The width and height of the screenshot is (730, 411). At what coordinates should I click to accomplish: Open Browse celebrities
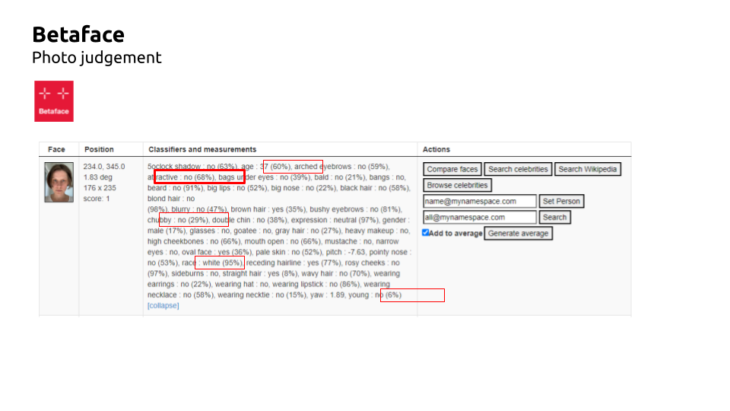(x=457, y=185)
